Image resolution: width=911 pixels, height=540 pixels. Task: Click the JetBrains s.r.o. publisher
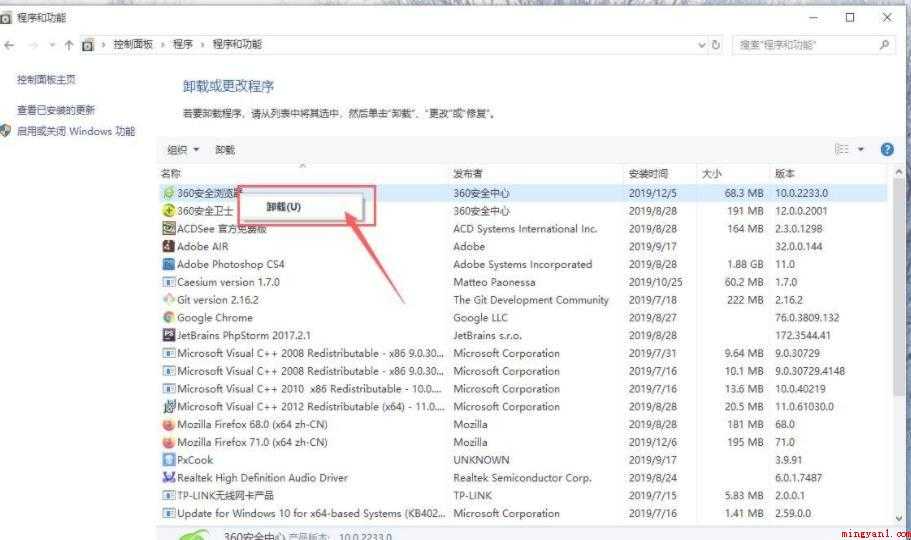point(487,335)
